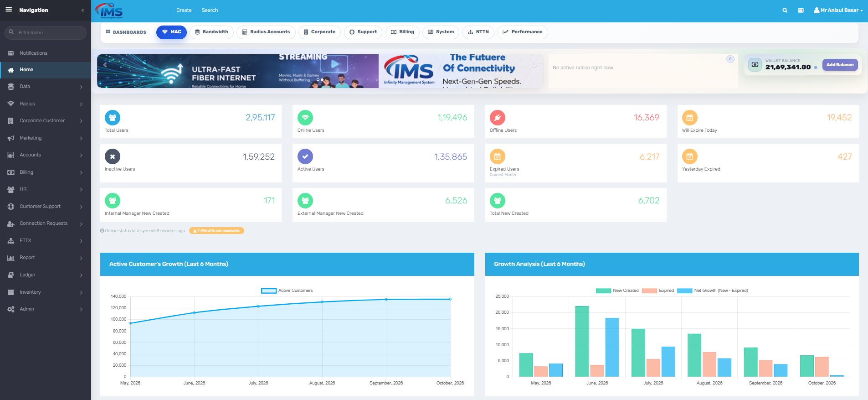Viewport: 868px width, 400px height.
Task: Collapse sidebar with the double-chevron icon
Action: point(82,10)
